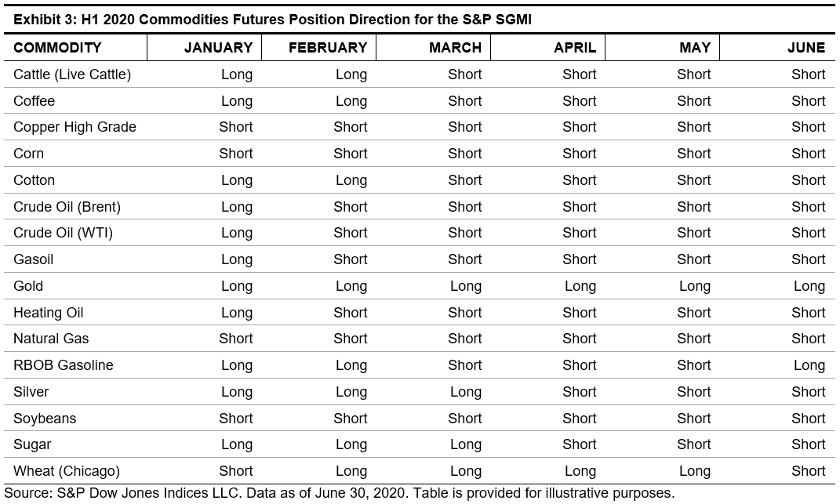Click the Cattle (Live Cattle) row label
Viewport: 840px width, 504px height.
coord(72,74)
